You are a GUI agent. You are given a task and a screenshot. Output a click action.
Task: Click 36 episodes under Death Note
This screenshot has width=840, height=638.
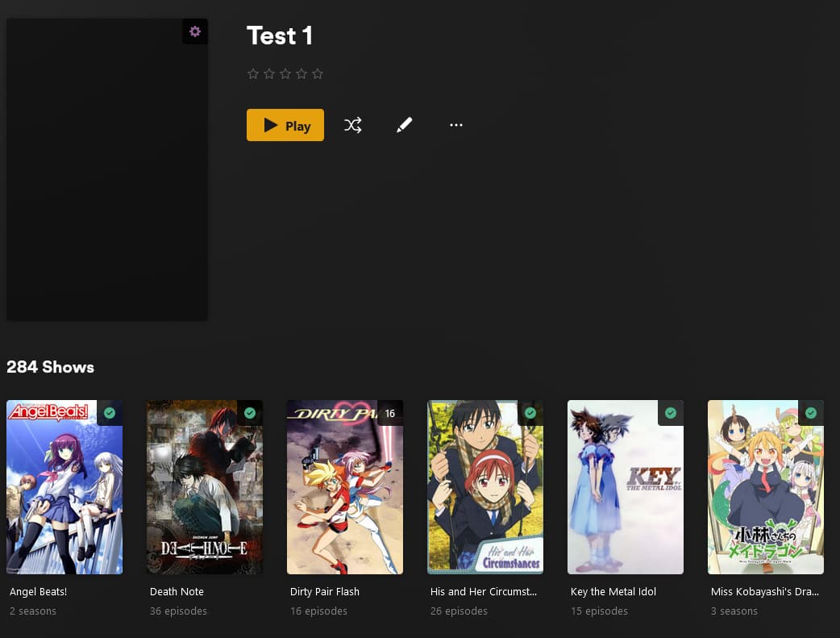(178, 611)
